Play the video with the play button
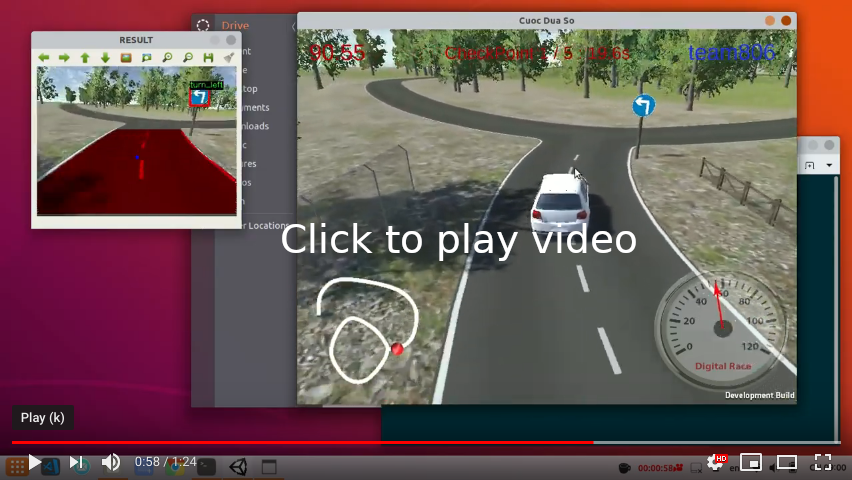 (34, 463)
